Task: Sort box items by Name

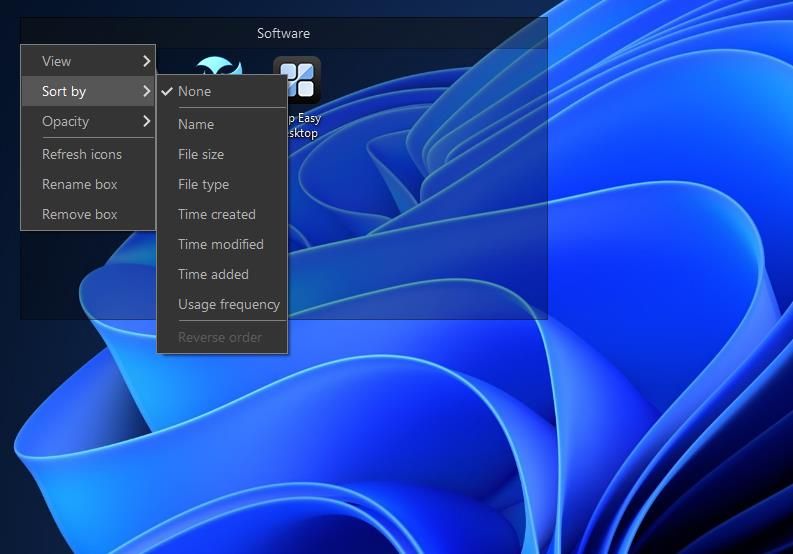Action: point(223,124)
